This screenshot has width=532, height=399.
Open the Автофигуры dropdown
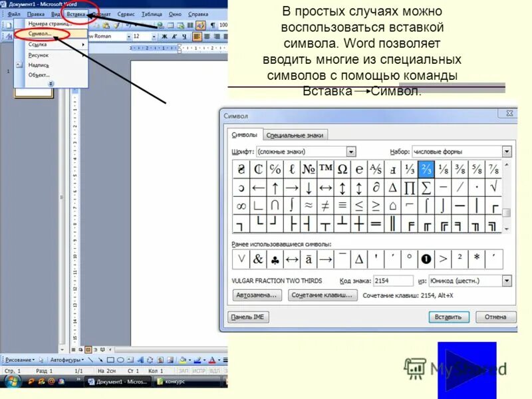click(67, 360)
